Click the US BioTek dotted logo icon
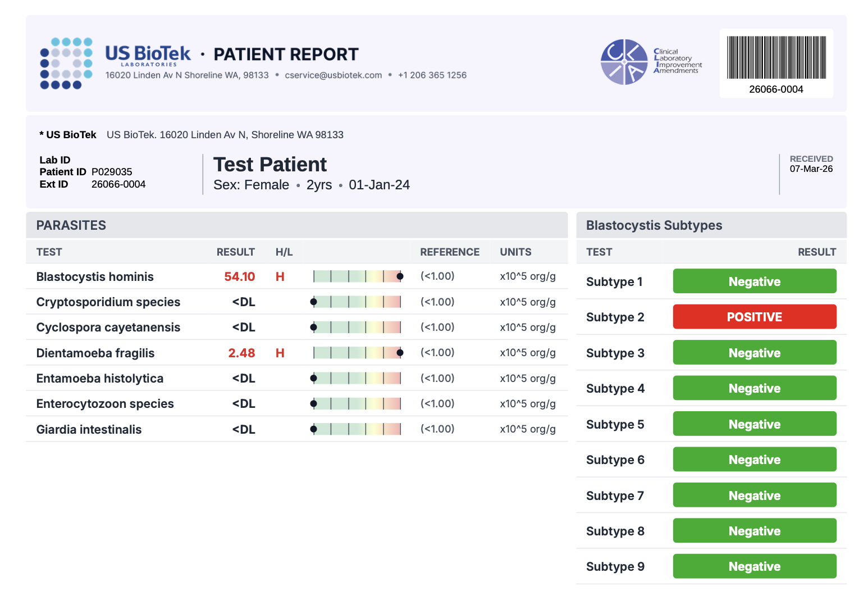The width and height of the screenshot is (868, 591). (x=66, y=63)
